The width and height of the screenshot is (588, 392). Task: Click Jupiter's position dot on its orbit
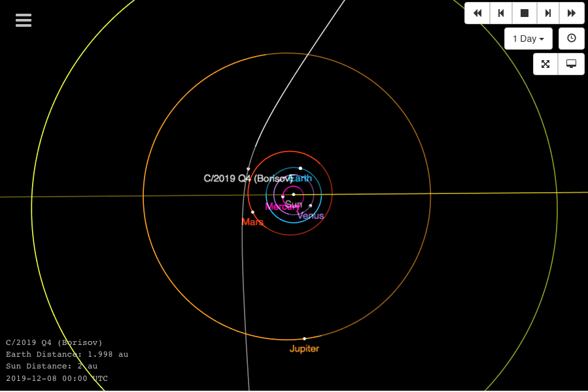point(305,339)
